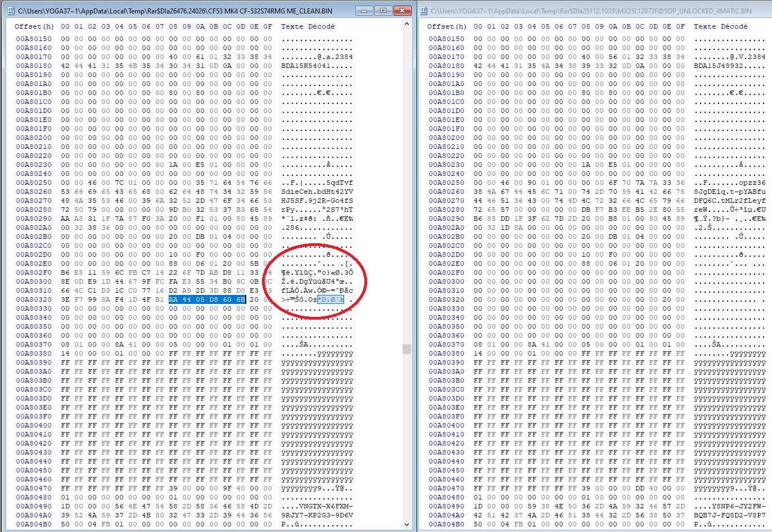Select offset 00A80170 in the right window
772x532 pixels.
[x=446, y=57]
